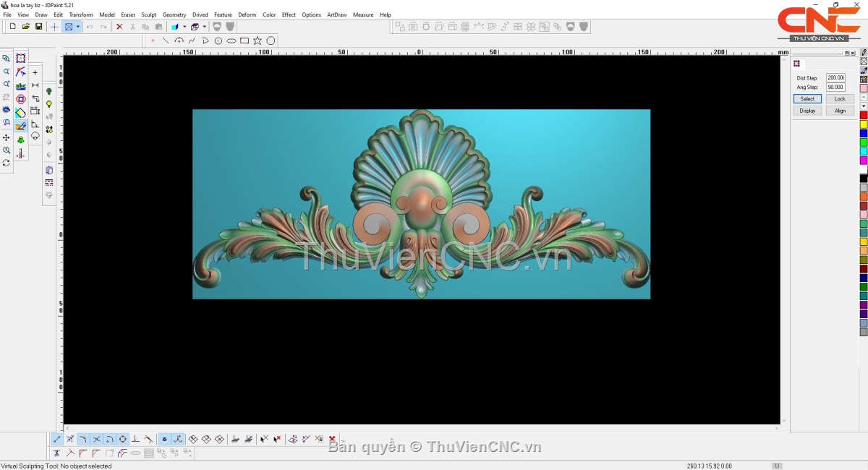The width and height of the screenshot is (868, 470).
Task: Click the refresh redraw icon in left toolbar
Action: (7, 163)
